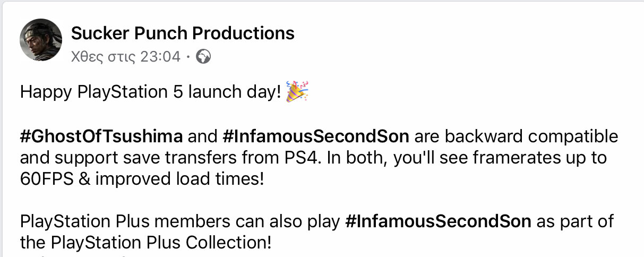The width and height of the screenshot is (644, 257).
Task: Click the words as part of
Action: [573, 221]
